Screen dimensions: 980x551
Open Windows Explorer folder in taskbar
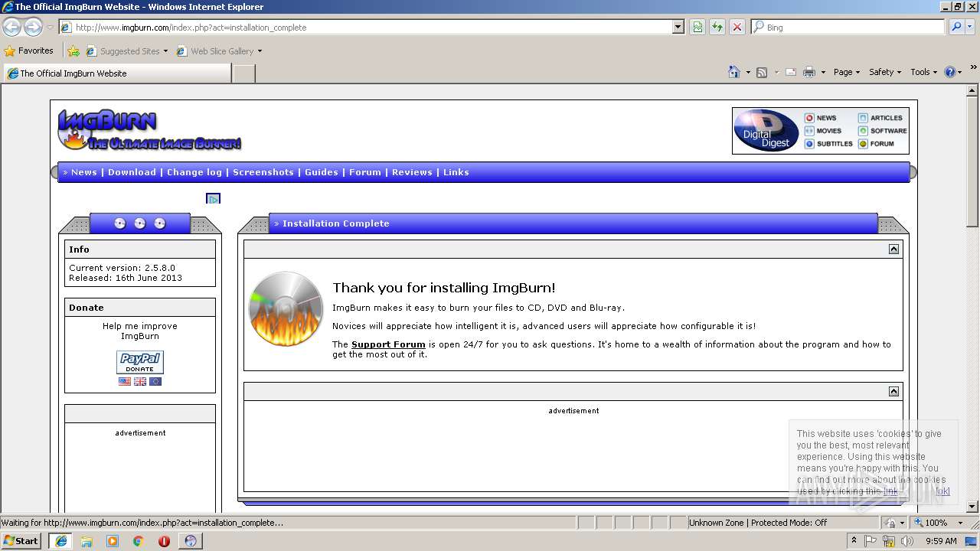[87, 540]
